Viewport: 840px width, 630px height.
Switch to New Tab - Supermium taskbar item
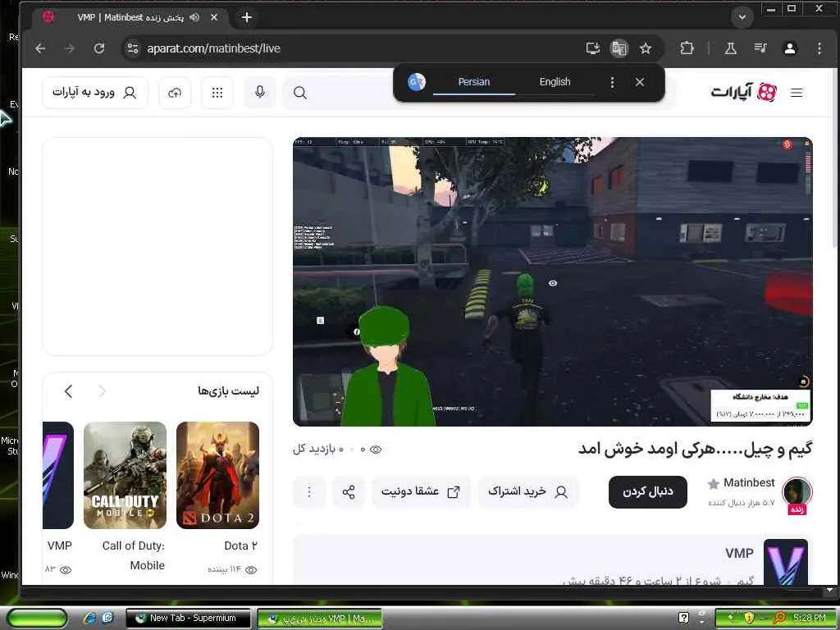[189, 619]
